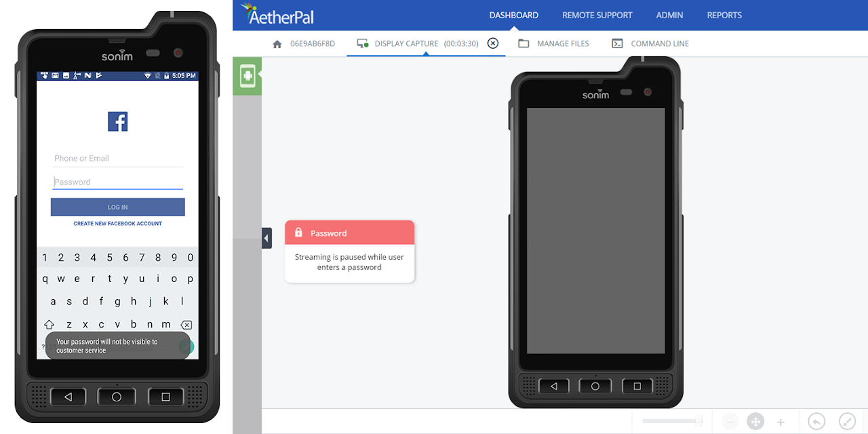Click the Phone or Email field
The height and width of the screenshot is (434, 868).
pos(118,158)
